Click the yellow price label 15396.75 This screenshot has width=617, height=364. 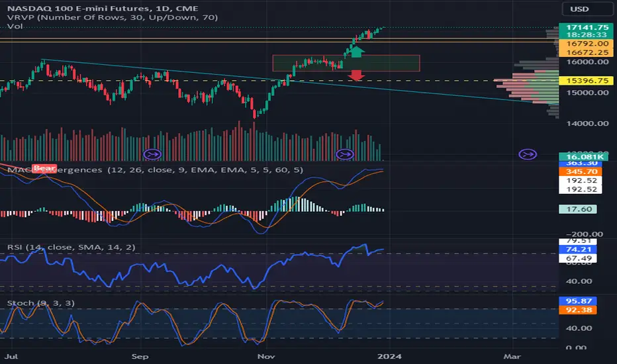coord(587,81)
